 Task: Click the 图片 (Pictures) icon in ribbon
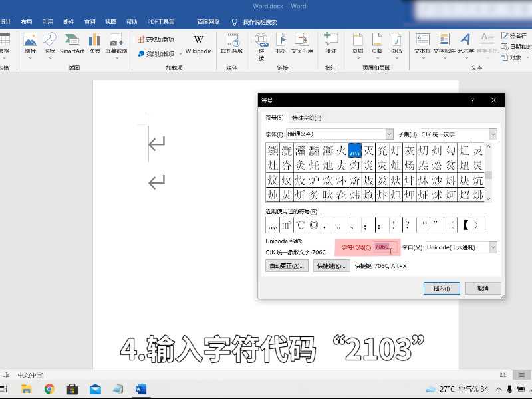[x=30, y=43]
